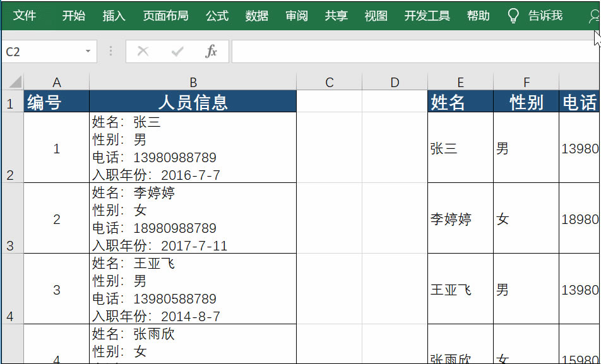Select the 审阅 ribbon tab
This screenshot has width=601, height=364.
296,17
